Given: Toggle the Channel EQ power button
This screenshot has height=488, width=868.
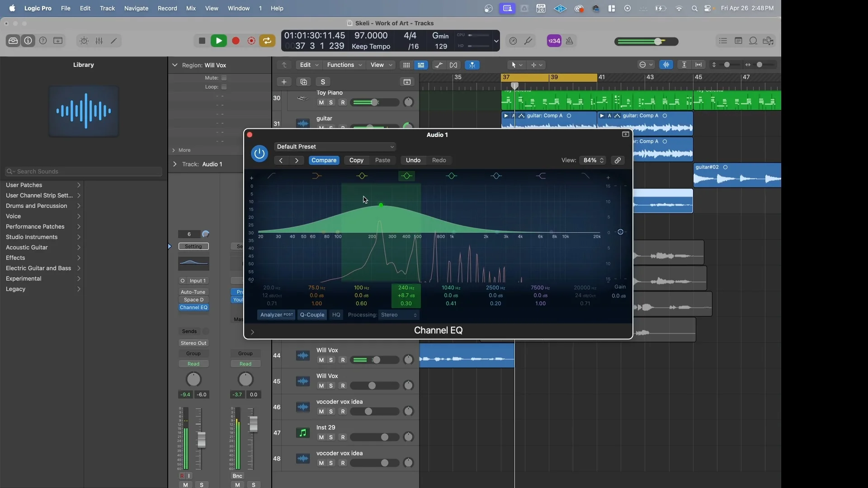Looking at the screenshot, I should pyautogui.click(x=259, y=153).
